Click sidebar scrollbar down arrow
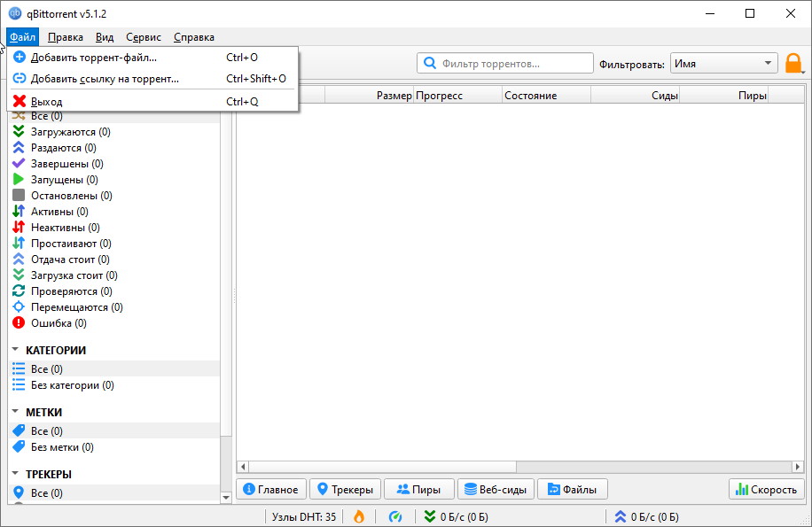Image resolution: width=812 pixels, height=527 pixels. click(226, 498)
